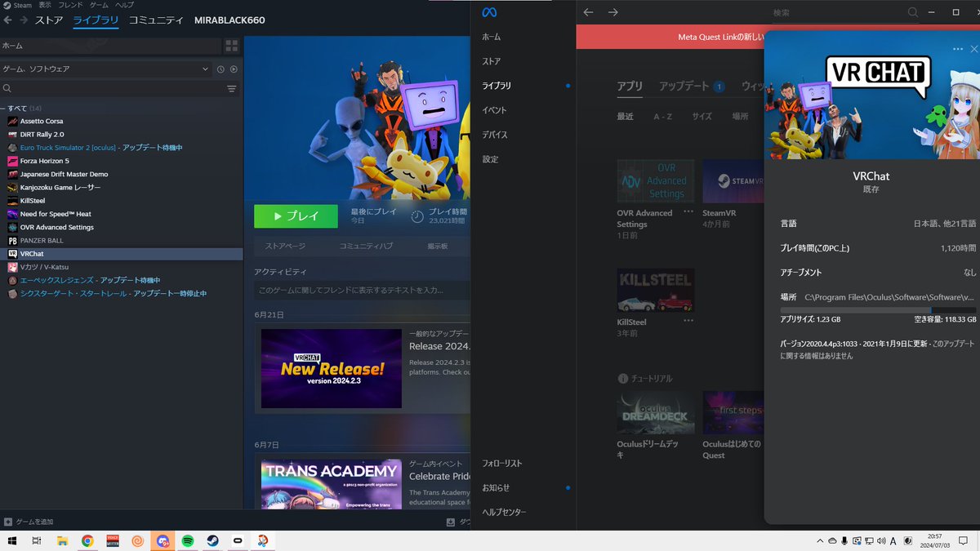Click Oculus app back arrow
This screenshot has height=551, width=980.
point(588,12)
